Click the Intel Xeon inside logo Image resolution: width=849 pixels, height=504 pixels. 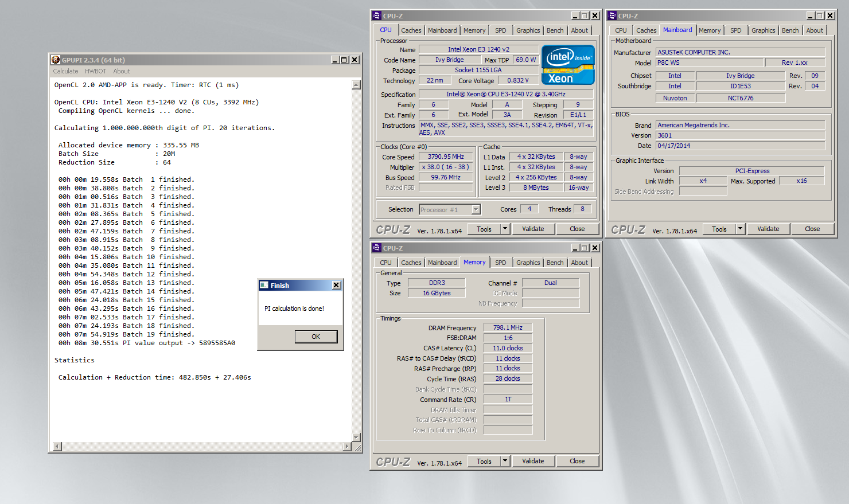[x=568, y=65]
